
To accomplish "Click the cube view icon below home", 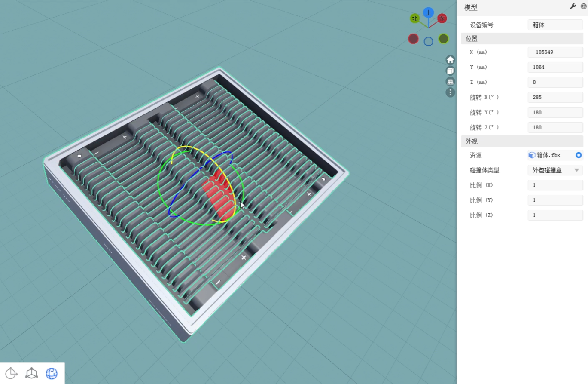I will [x=450, y=71].
